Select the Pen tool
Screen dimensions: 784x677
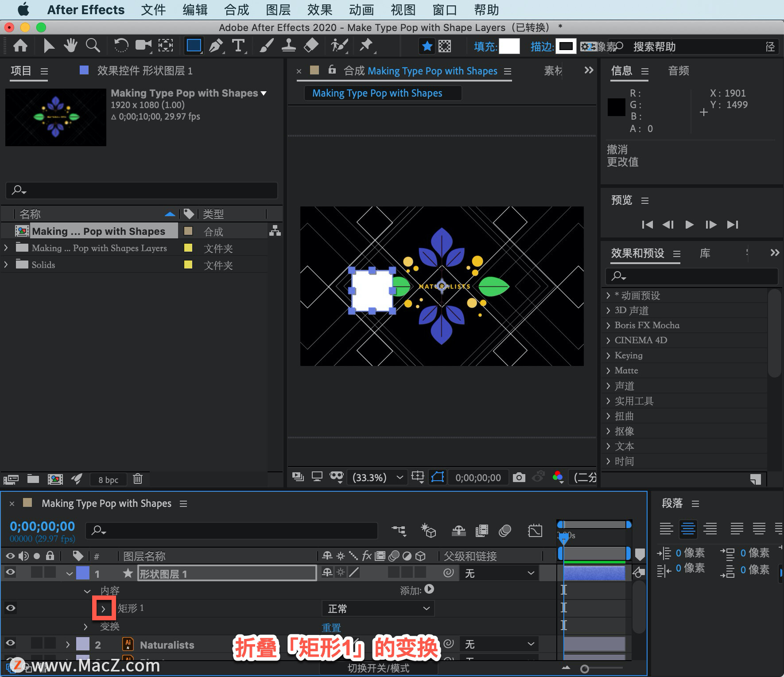coord(216,46)
